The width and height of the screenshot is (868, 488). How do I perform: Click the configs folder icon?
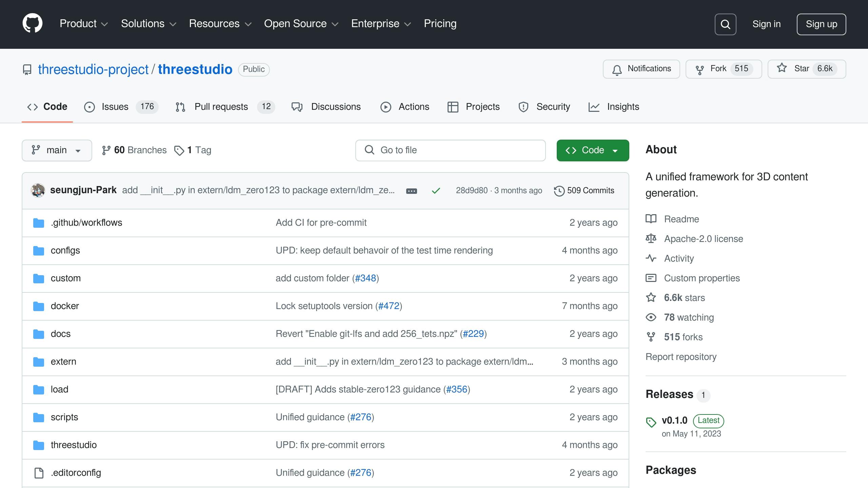[39, 250]
